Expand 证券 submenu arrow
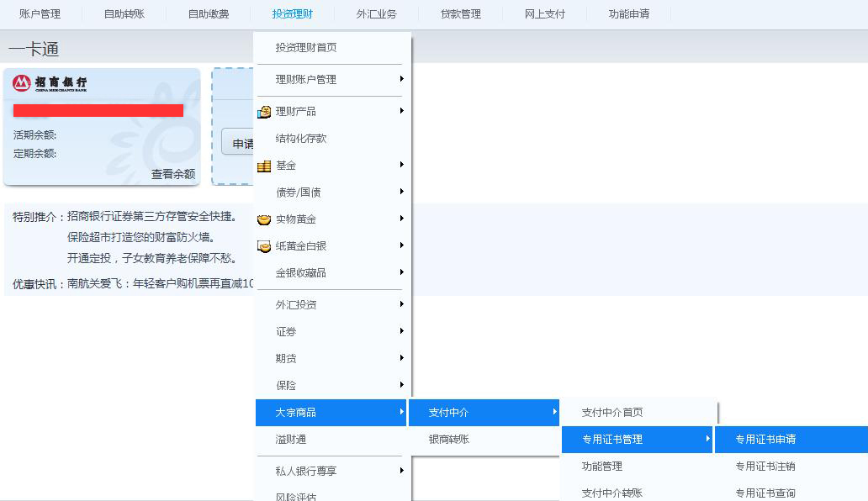This screenshot has width=868, height=501. [401, 331]
